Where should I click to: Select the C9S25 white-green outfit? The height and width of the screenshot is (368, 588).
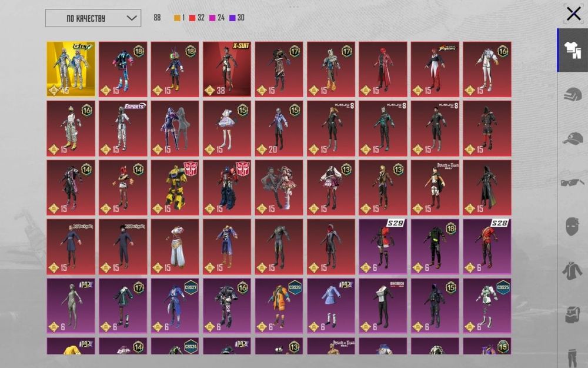[487, 306]
